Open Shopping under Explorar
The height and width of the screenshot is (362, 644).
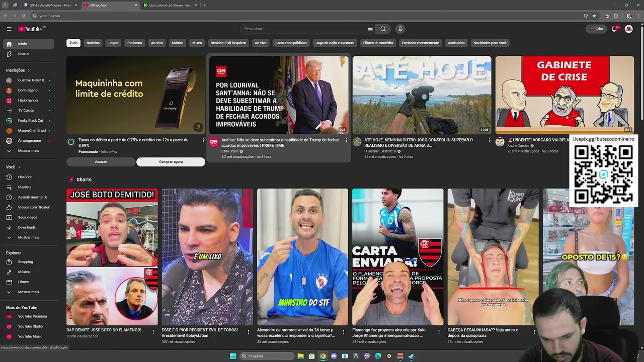tap(30, 261)
